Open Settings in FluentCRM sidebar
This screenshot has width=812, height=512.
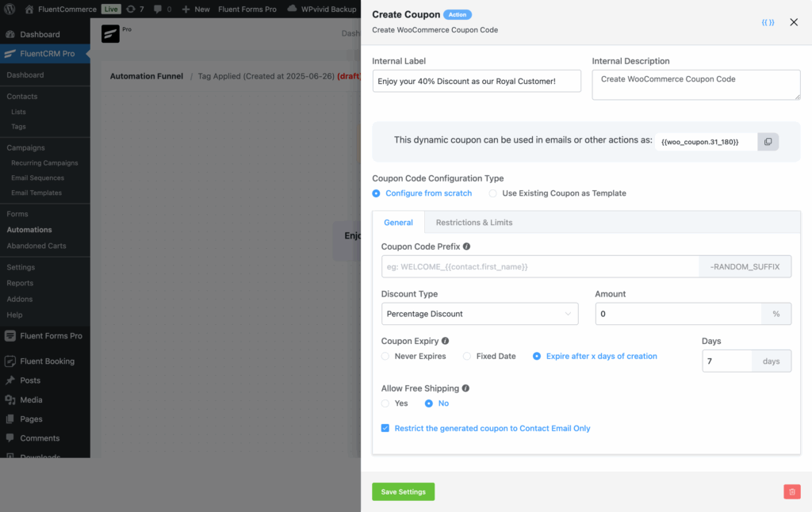[x=21, y=267]
